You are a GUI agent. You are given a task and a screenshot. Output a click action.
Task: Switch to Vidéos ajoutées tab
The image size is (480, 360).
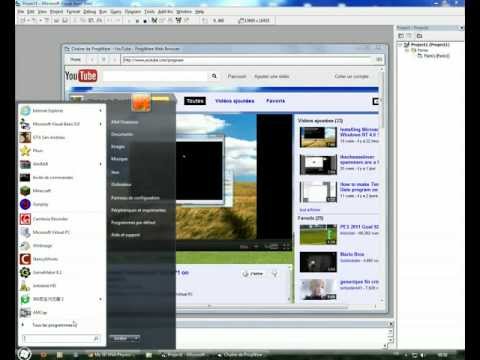pyautogui.click(x=235, y=101)
